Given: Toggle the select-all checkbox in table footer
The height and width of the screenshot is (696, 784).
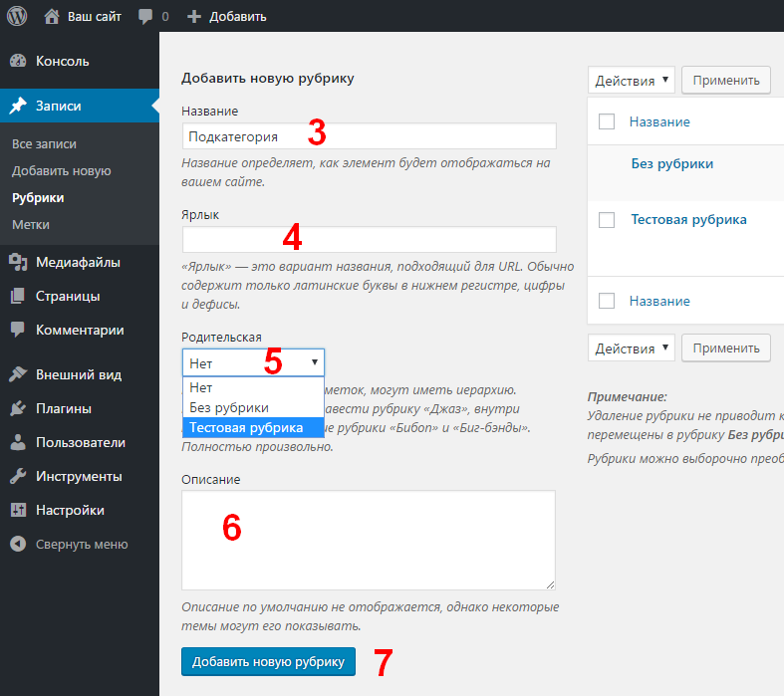Looking at the screenshot, I should (607, 301).
